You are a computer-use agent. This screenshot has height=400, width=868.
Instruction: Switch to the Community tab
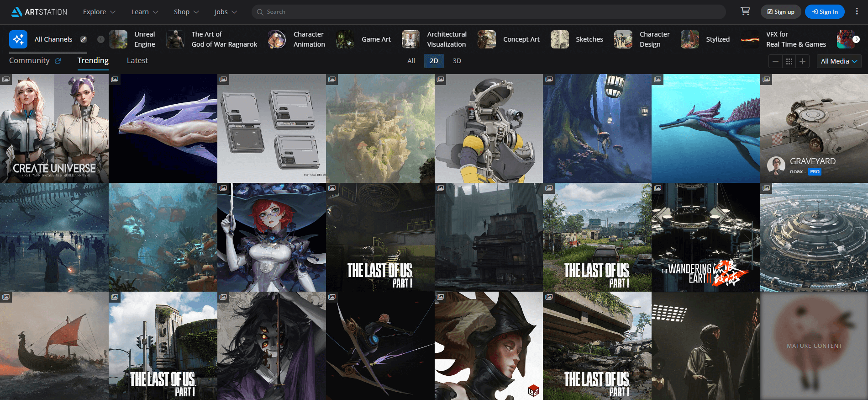tap(29, 60)
